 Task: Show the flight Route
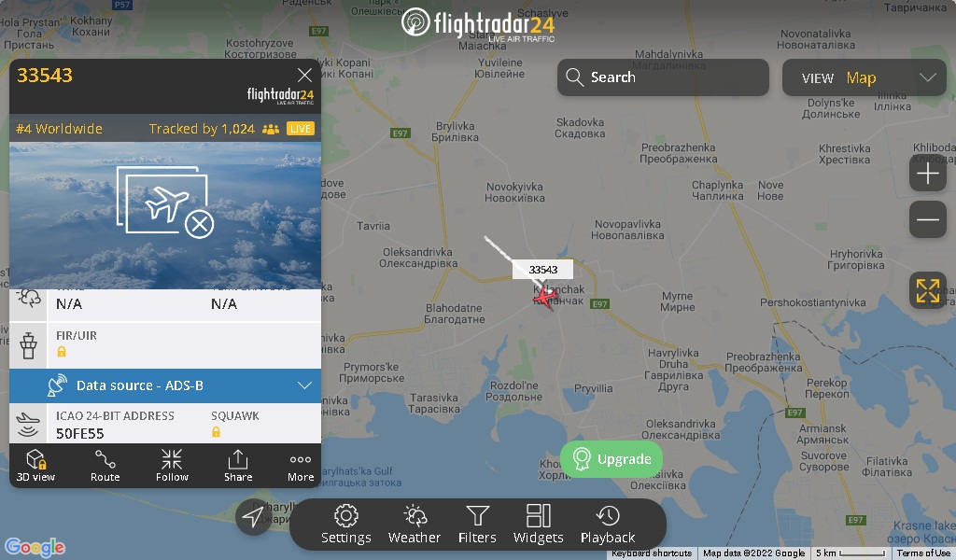pos(105,466)
